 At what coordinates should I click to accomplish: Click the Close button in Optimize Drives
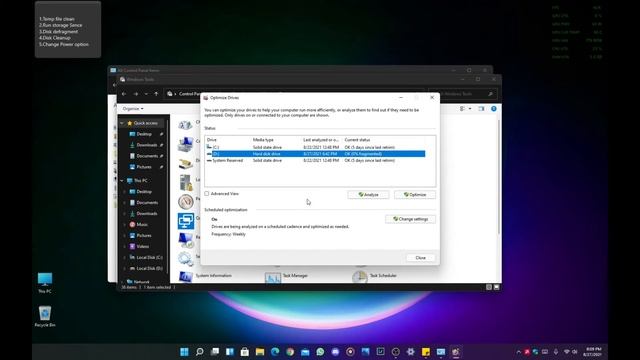click(x=420, y=258)
